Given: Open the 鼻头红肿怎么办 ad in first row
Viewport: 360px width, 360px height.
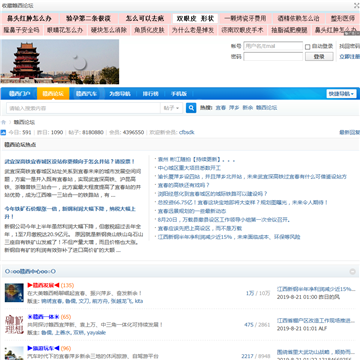Looking at the screenshot, I should point(29,18).
